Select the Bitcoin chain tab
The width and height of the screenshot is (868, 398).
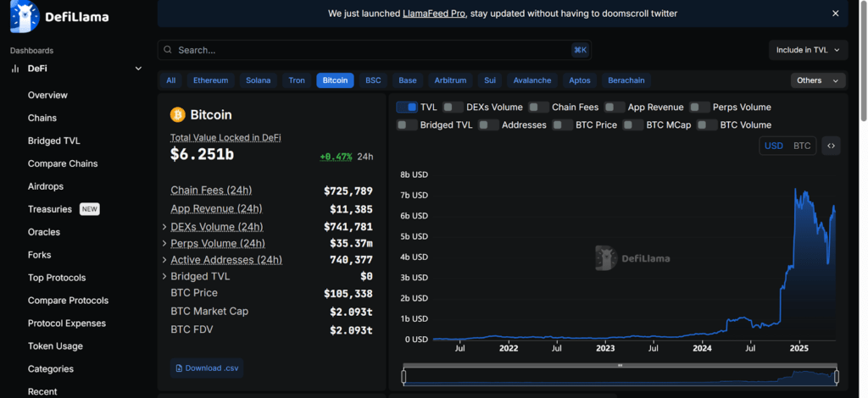(335, 80)
